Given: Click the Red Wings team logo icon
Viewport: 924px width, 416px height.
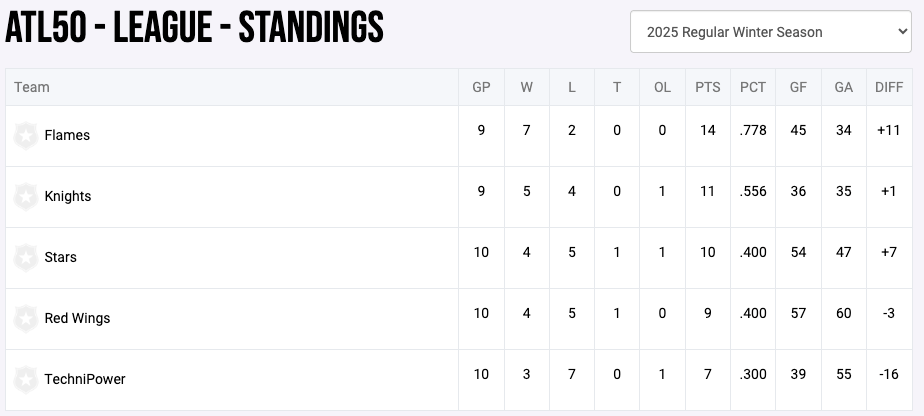Looking at the screenshot, I should [26, 319].
